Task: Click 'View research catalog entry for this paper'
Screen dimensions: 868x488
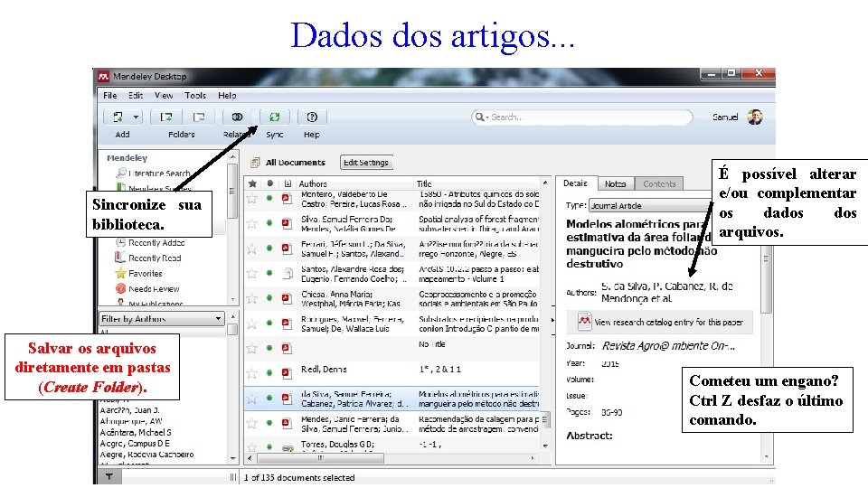Action: [x=668, y=322]
